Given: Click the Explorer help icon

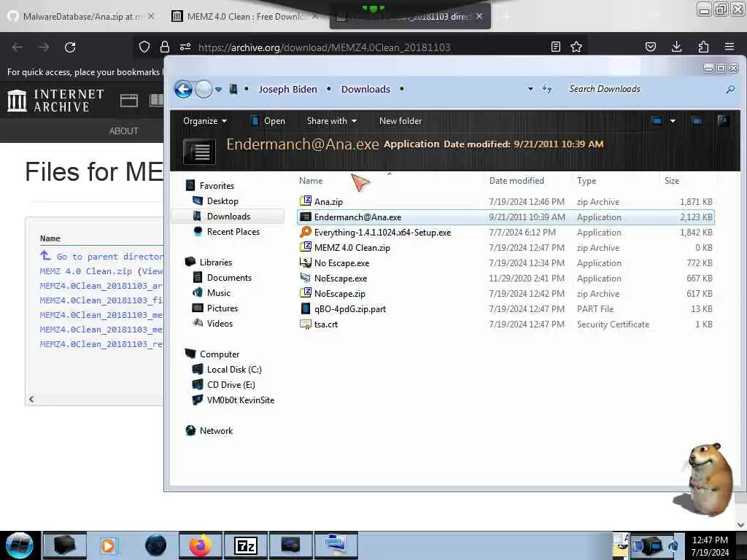Looking at the screenshot, I should pyautogui.click(x=723, y=121).
